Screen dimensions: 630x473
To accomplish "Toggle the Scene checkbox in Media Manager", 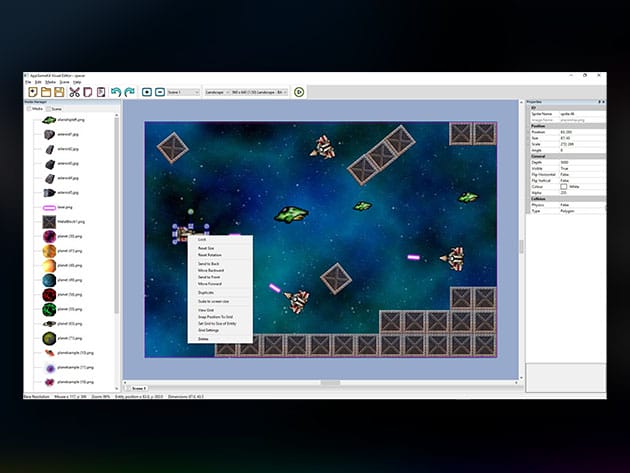I will [47, 109].
